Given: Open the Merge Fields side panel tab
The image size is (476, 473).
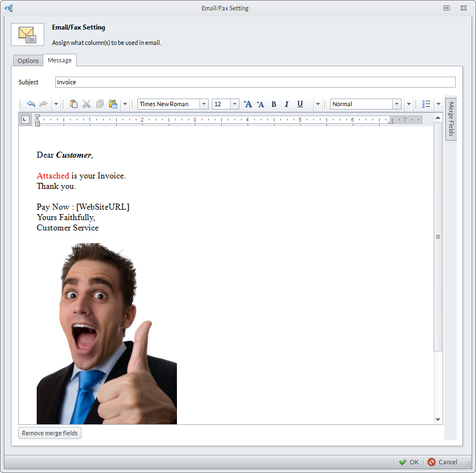Looking at the screenshot, I should 451,119.
